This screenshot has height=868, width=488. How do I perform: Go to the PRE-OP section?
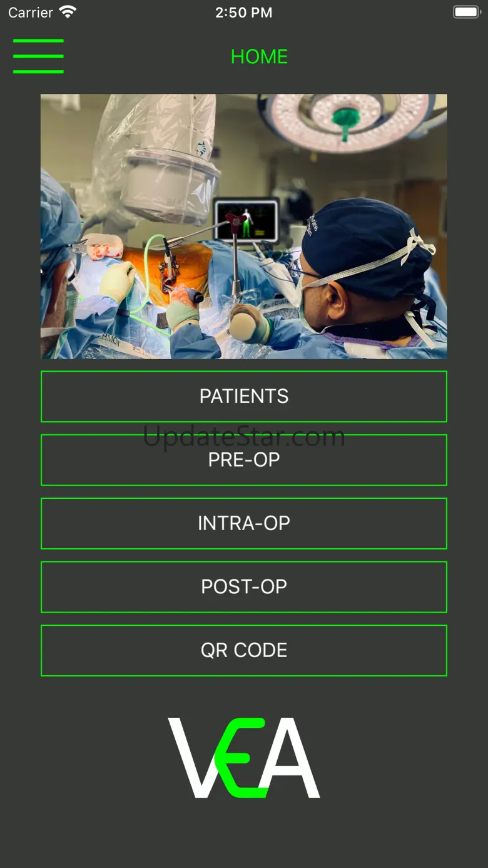click(244, 460)
